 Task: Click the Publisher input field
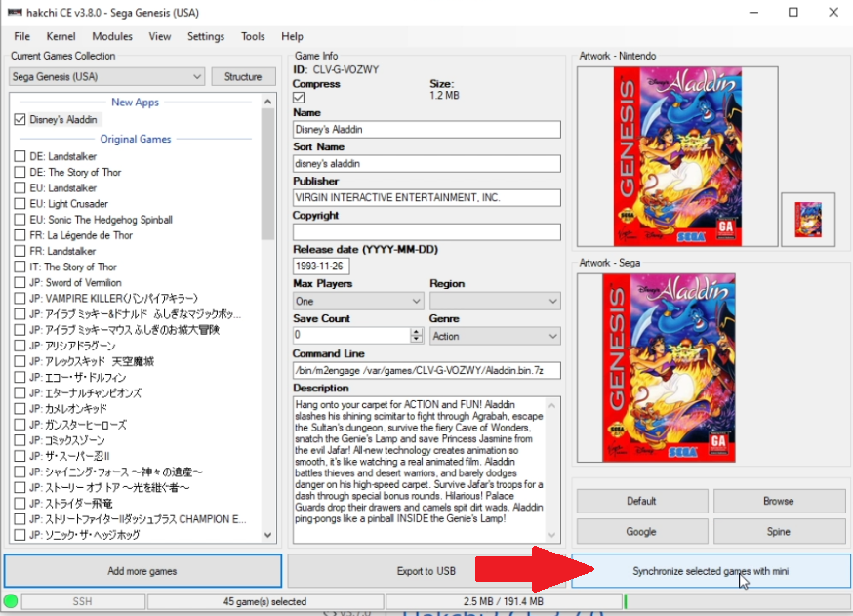pyautogui.click(x=426, y=197)
